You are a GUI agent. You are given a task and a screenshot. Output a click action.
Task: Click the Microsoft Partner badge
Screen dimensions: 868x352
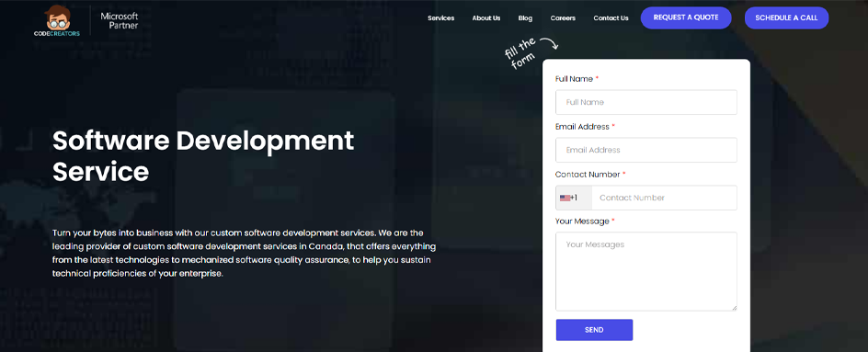tap(119, 20)
